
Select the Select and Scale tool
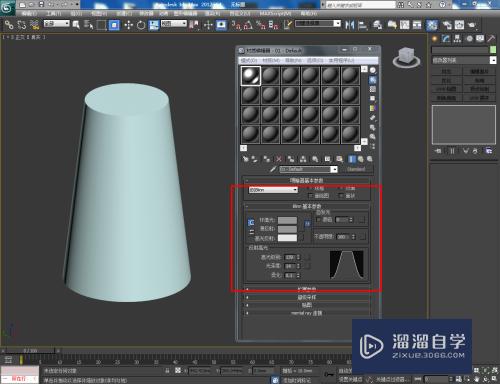(x=154, y=25)
